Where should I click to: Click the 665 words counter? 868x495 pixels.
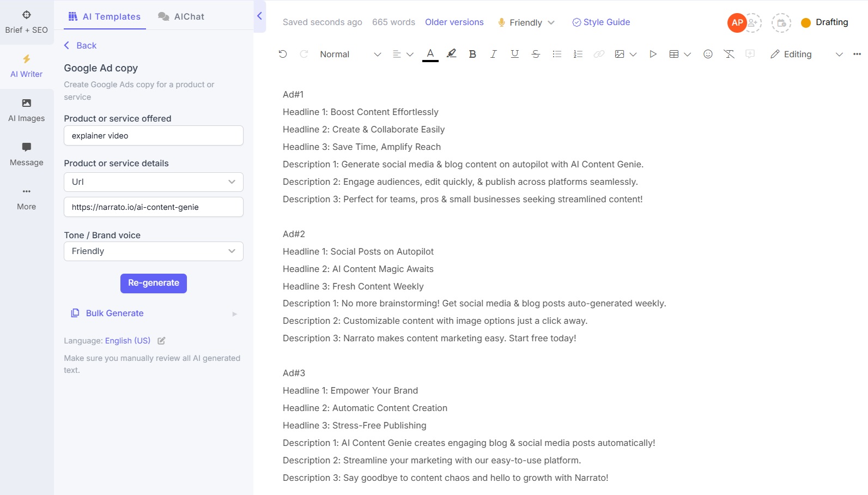point(393,22)
